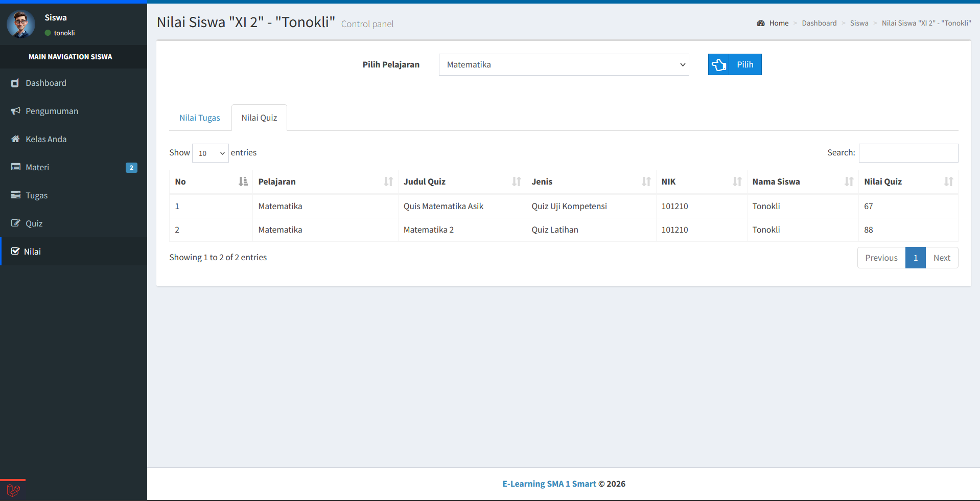
Task: Click the user avatar picture
Action: (21, 24)
